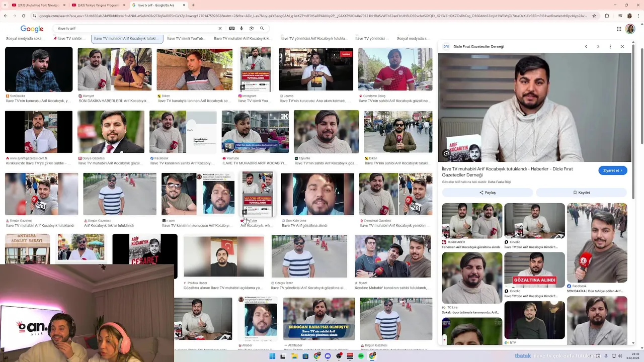This screenshot has width=644, height=362.
Task: Select the 'İlave TV yöneticisi Arif Kocabıyık tutukla...' chip
Action: [313, 38]
